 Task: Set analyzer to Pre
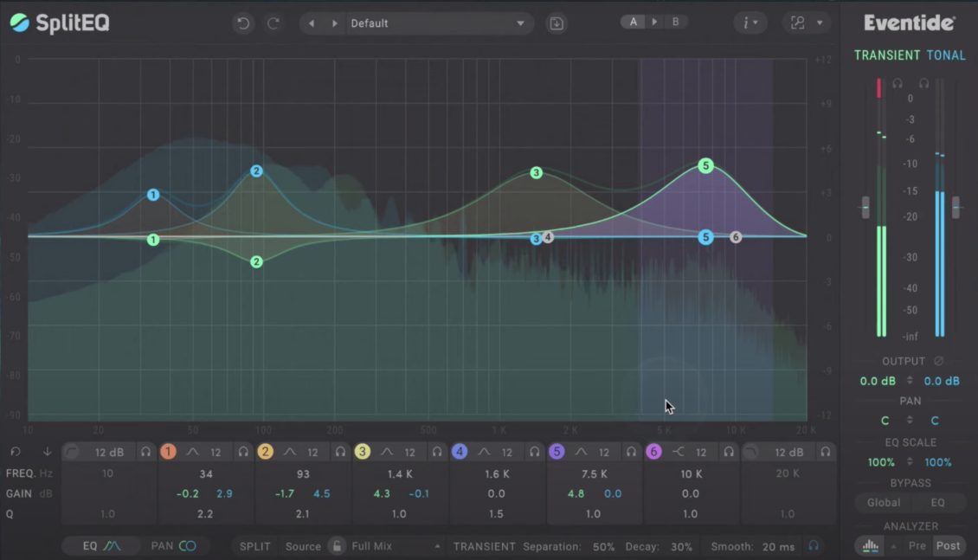click(917, 545)
